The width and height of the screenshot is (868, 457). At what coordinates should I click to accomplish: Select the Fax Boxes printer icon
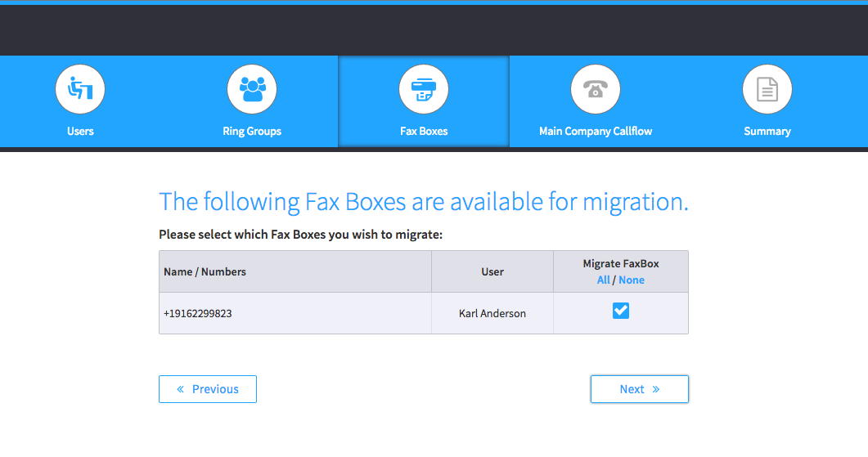pos(424,89)
